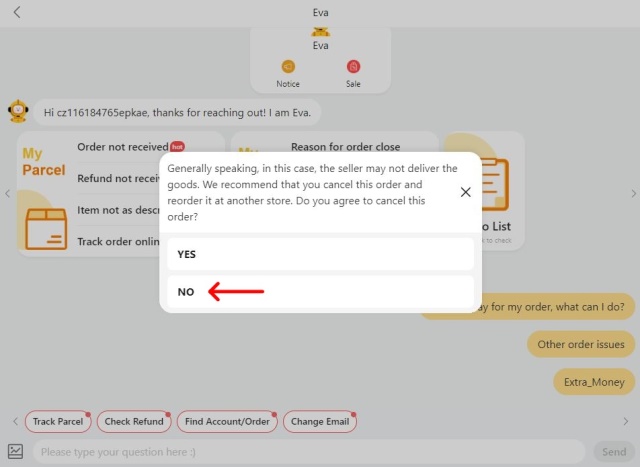The image size is (640, 467).
Task: Select Track order online option
Action: point(118,241)
